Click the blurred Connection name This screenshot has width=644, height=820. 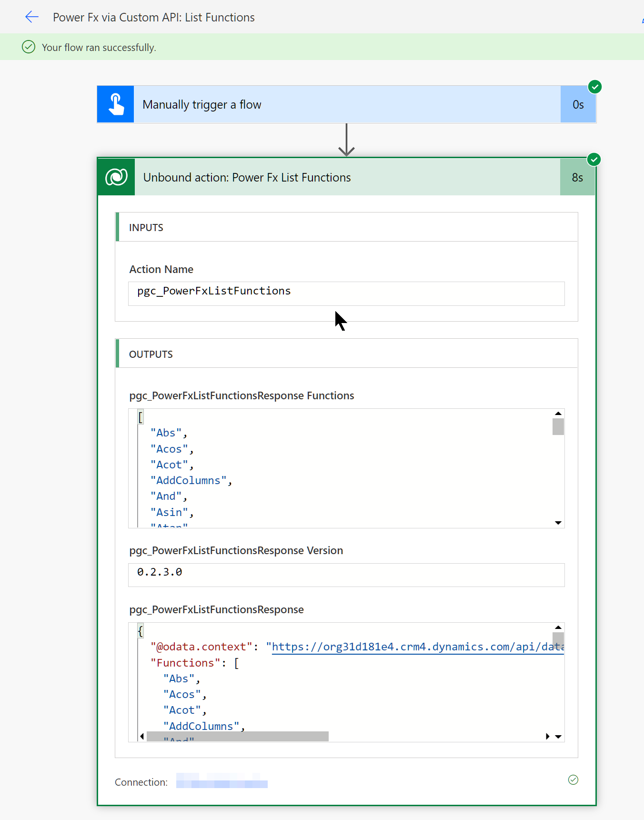pos(222,780)
